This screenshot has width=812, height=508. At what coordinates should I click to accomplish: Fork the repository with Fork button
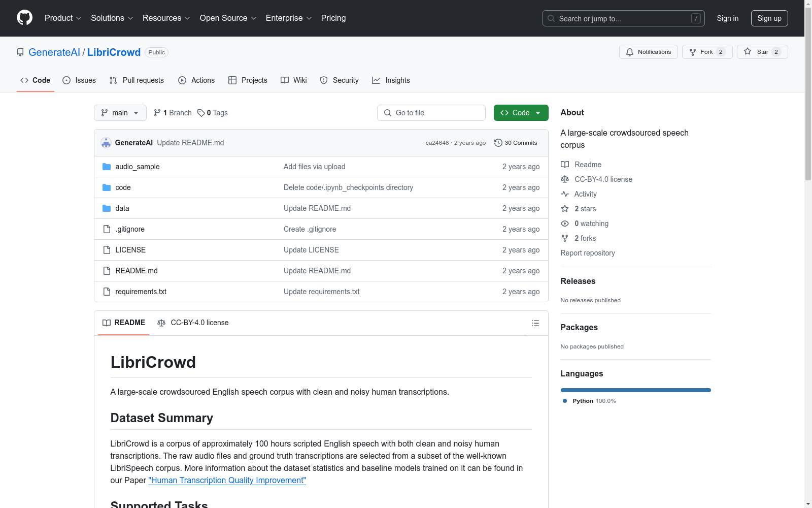[x=707, y=52]
